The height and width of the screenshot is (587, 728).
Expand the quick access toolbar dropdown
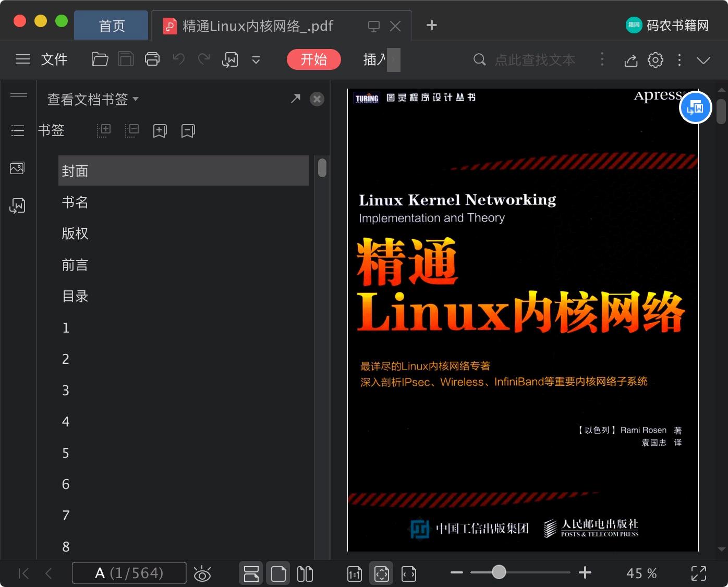point(256,60)
